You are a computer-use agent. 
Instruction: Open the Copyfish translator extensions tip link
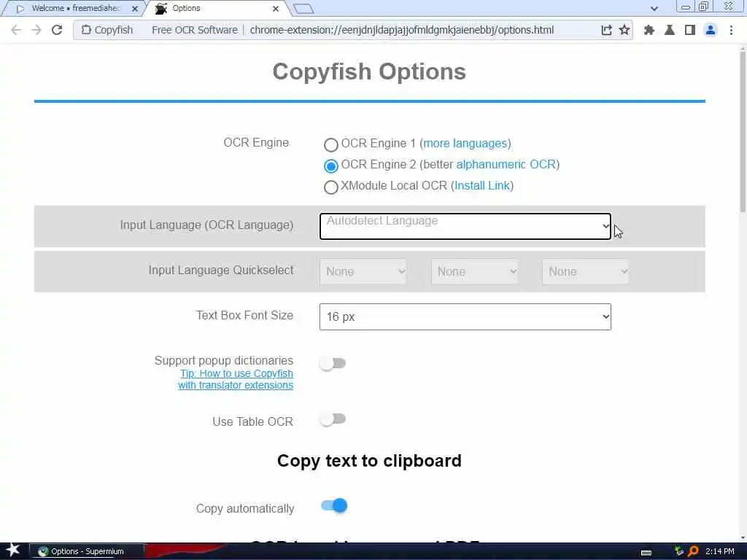point(236,379)
